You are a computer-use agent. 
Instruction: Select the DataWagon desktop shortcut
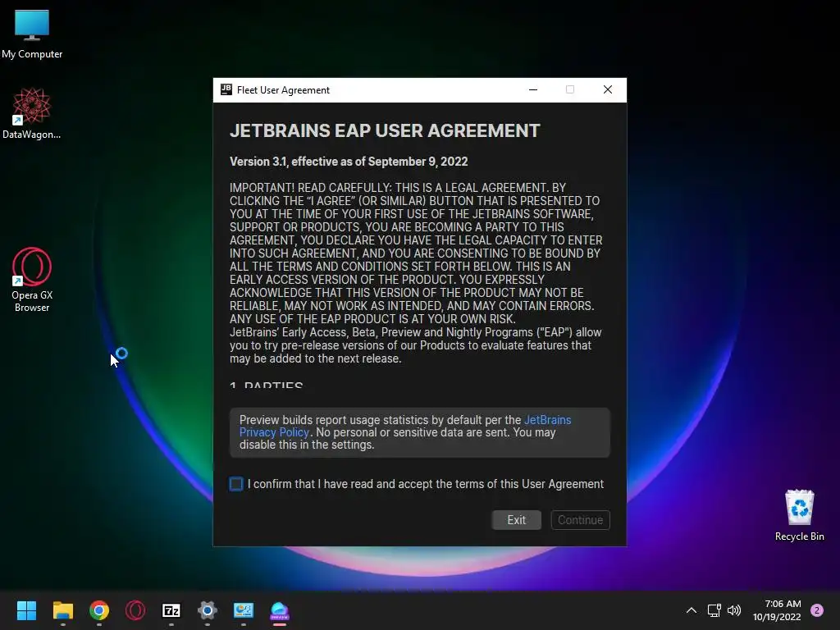pos(32,113)
